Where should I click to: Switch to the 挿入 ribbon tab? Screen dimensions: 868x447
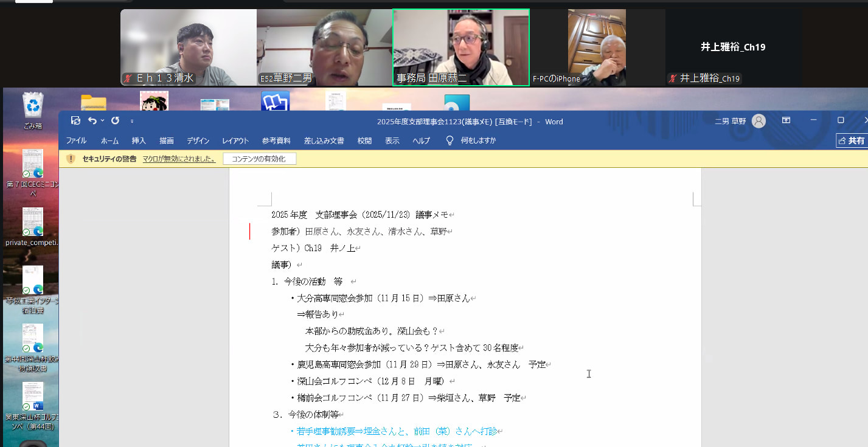tap(139, 140)
